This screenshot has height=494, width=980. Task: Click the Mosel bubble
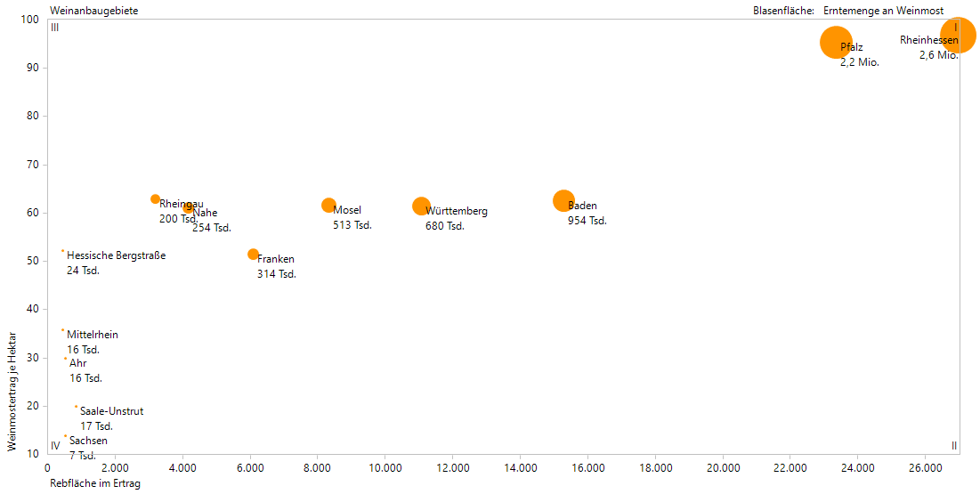328,205
